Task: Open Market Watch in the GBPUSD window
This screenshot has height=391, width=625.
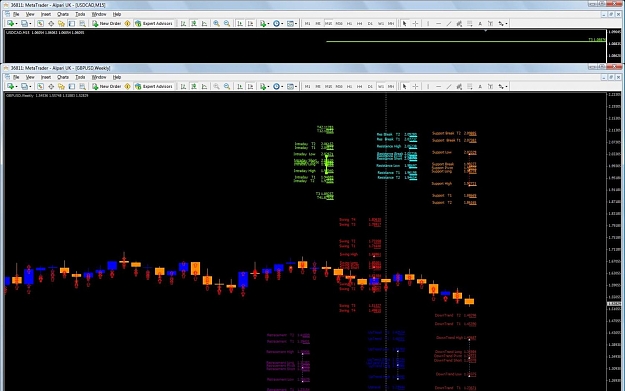Action: click(x=40, y=86)
